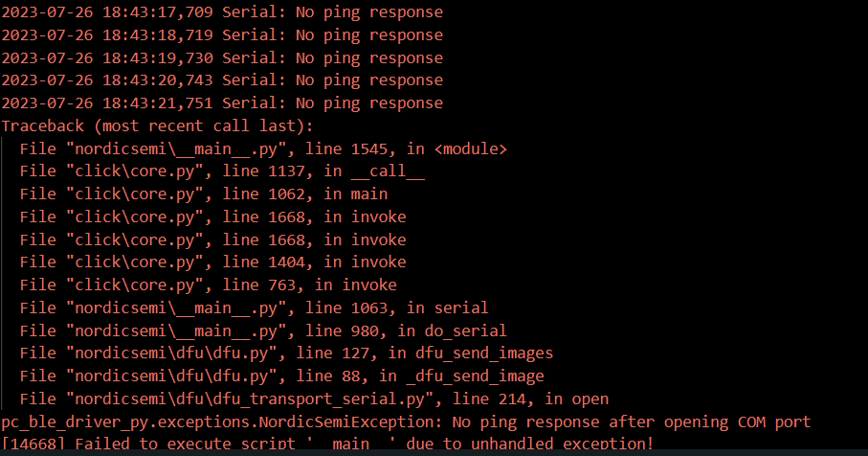
Task: Click the Failed to execute script line
Action: click(x=327, y=444)
